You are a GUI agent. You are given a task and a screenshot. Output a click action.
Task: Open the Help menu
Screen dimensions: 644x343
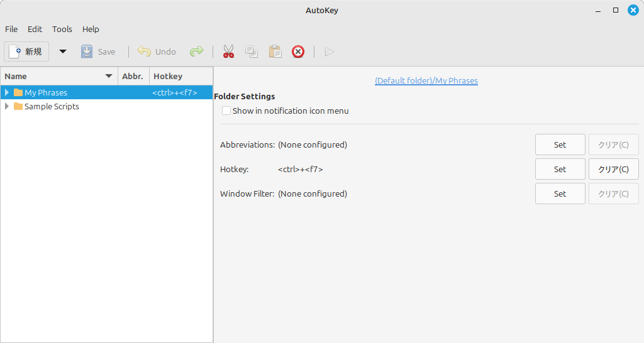tap(91, 29)
